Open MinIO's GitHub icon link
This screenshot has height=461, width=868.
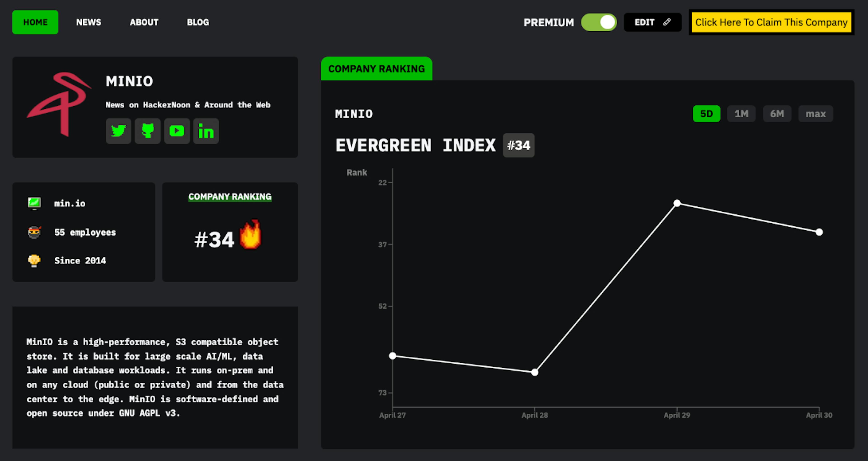[148, 131]
